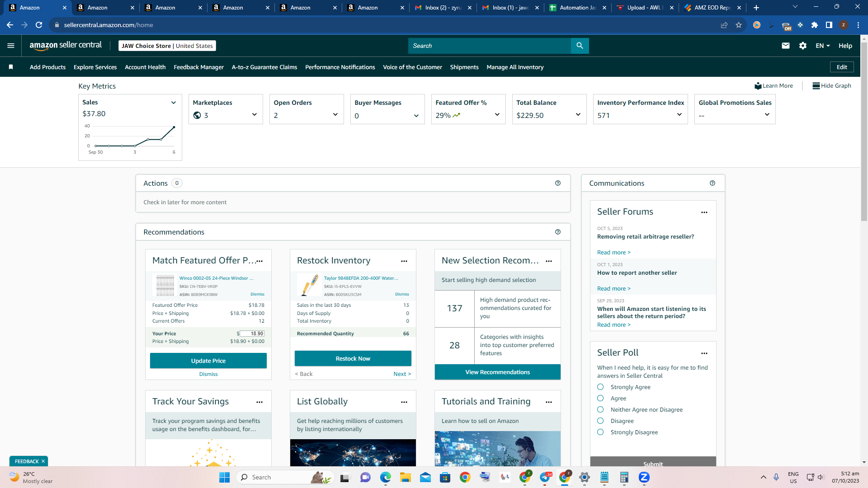Open Add Products from favorites bar
The height and width of the screenshot is (488, 868).
click(47, 67)
